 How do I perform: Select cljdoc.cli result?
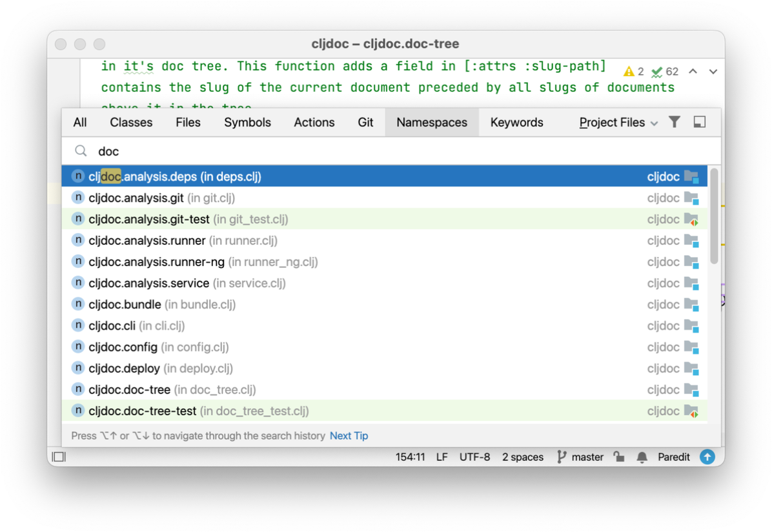[x=385, y=325]
